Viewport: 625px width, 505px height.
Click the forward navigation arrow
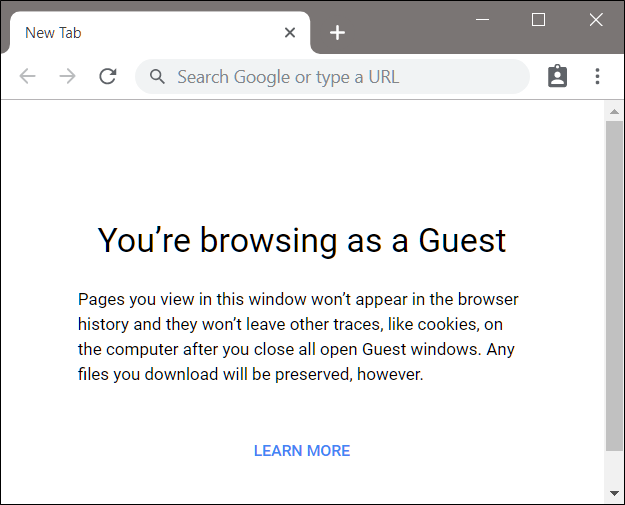(x=67, y=77)
